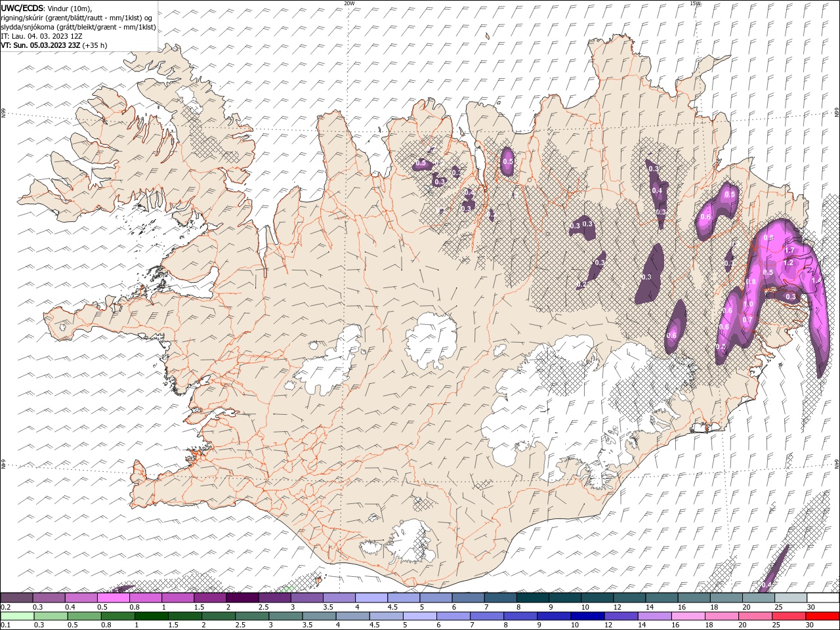Click the 'VT: Sun. 05.03.2023 23Z (+35 h)' line
840x630 pixels.
[54, 45]
